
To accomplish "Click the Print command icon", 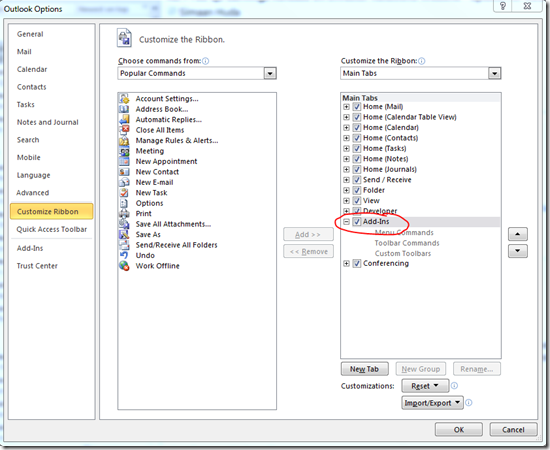I will click(124, 214).
